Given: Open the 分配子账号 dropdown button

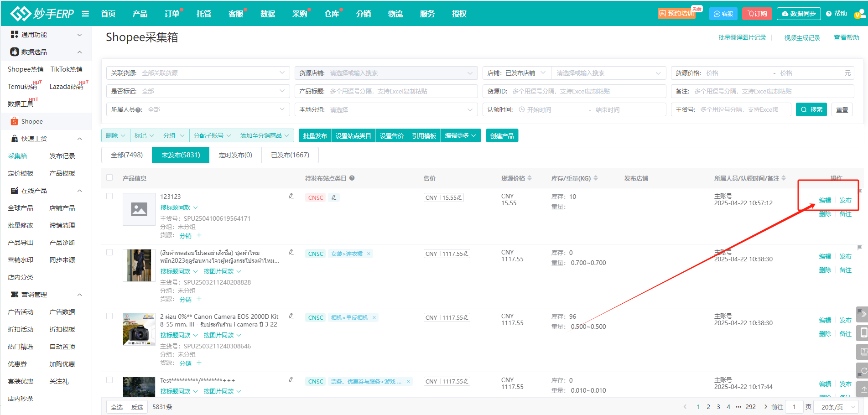Looking at the screenshot, I should click(x=212, y=135).
